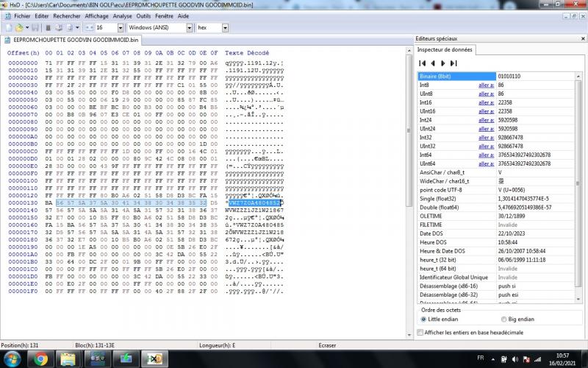Click the hex editor vertical scrollbar

click(x=409, y=193)
